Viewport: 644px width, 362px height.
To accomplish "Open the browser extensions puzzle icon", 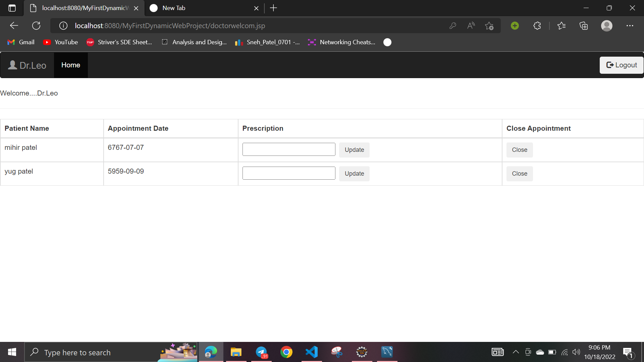I will (537, 25).
